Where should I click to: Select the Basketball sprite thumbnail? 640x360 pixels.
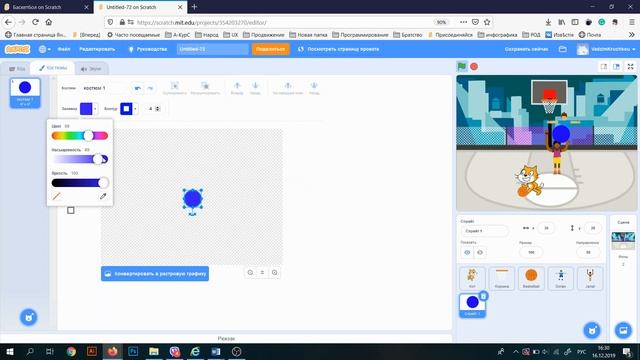coord(531,278)
